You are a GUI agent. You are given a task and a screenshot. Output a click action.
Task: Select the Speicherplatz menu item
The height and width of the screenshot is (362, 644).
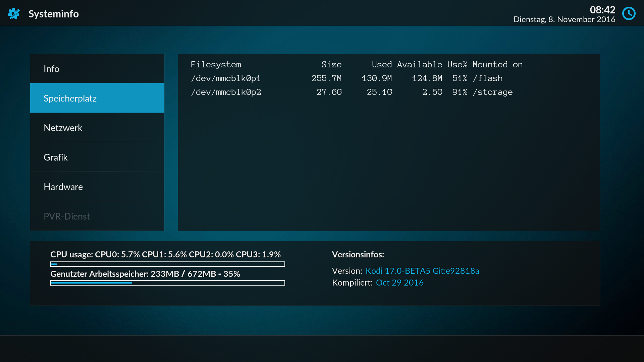97,98
